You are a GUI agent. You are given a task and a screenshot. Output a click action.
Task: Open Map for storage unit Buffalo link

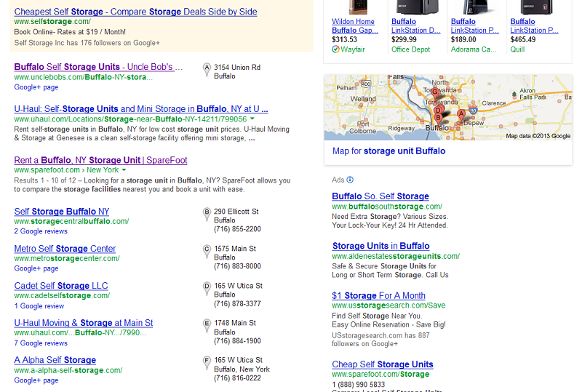tap(388, 151)
